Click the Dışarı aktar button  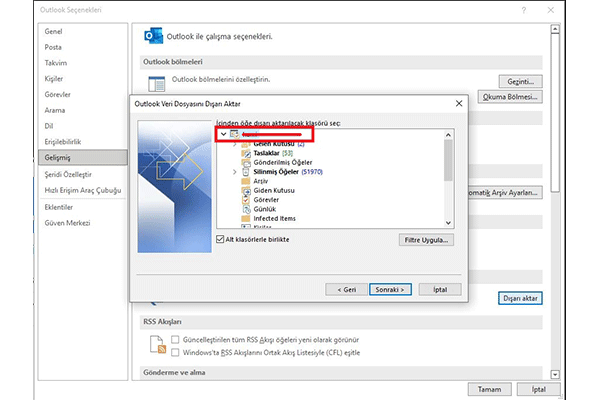[520, 298]
